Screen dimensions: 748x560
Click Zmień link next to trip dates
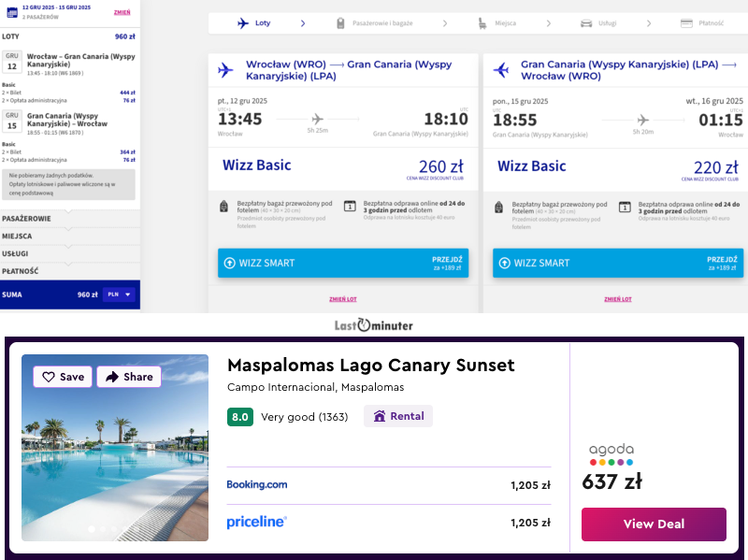pyautogui.click(x=122, y=12)
